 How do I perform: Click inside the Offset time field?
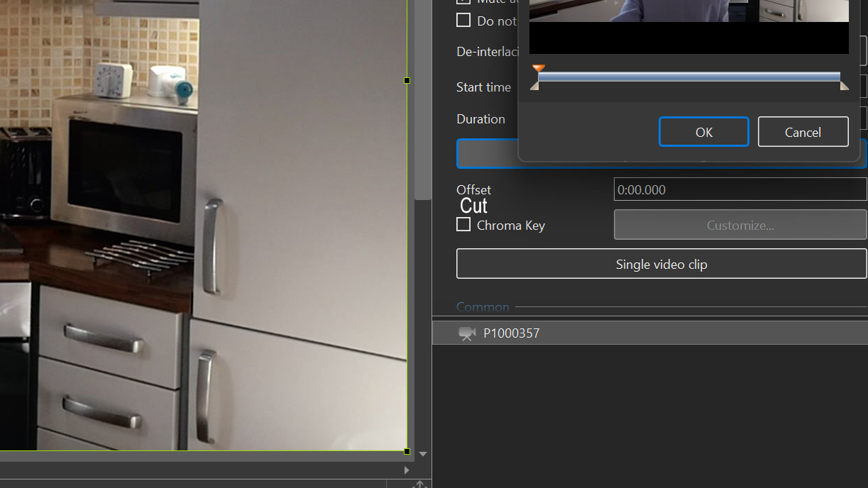[740, 189]
